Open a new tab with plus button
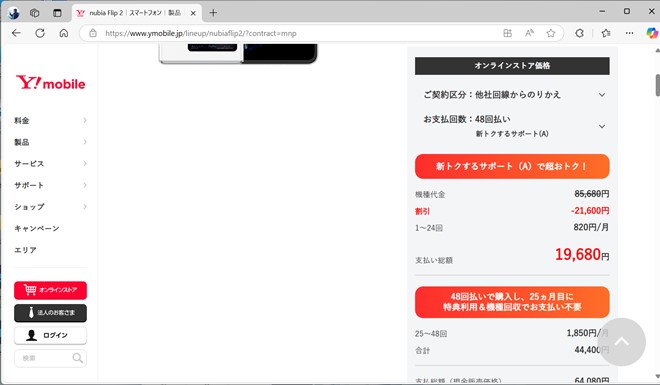Screen dimensions: 660x385 click(x=213, y=13)
